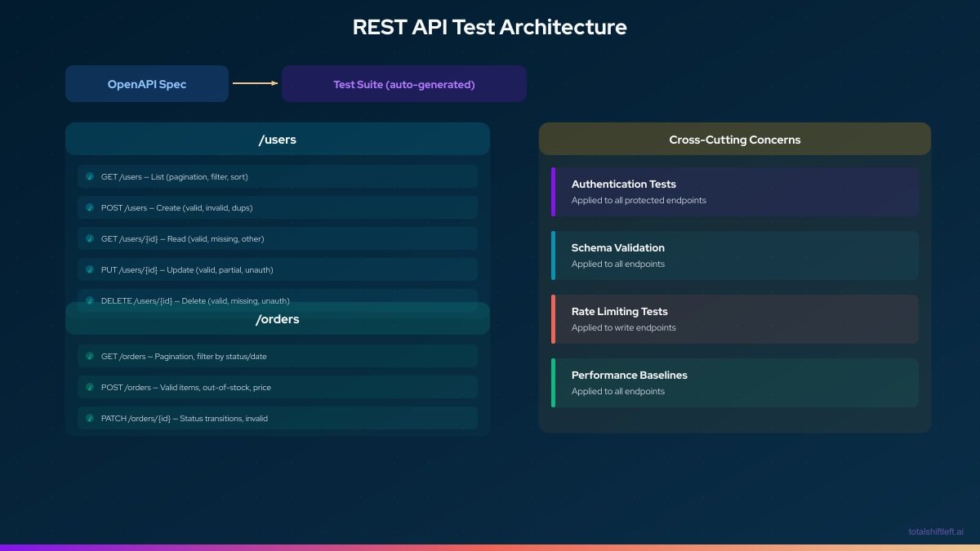Click the checkmark icon beside GET /users
This screenshot has width=980, height=551.
point(90,176)
